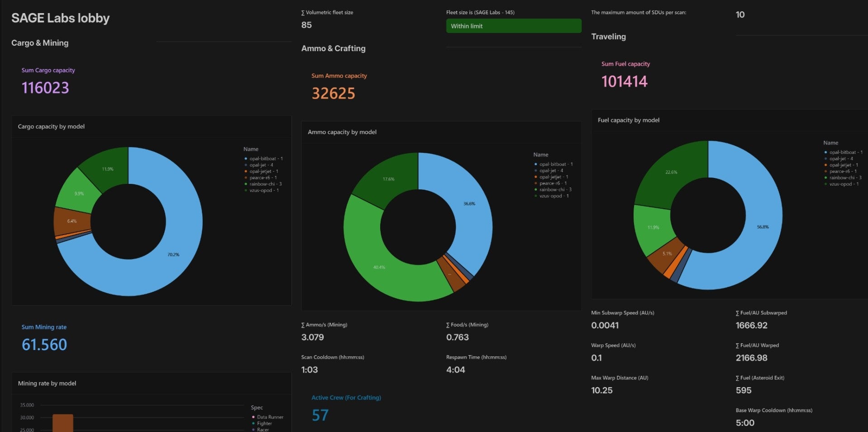The image size is (868, 432).
Task: Click the Fuel/AU Warped value 2166.98
Action: coord(752,358)
